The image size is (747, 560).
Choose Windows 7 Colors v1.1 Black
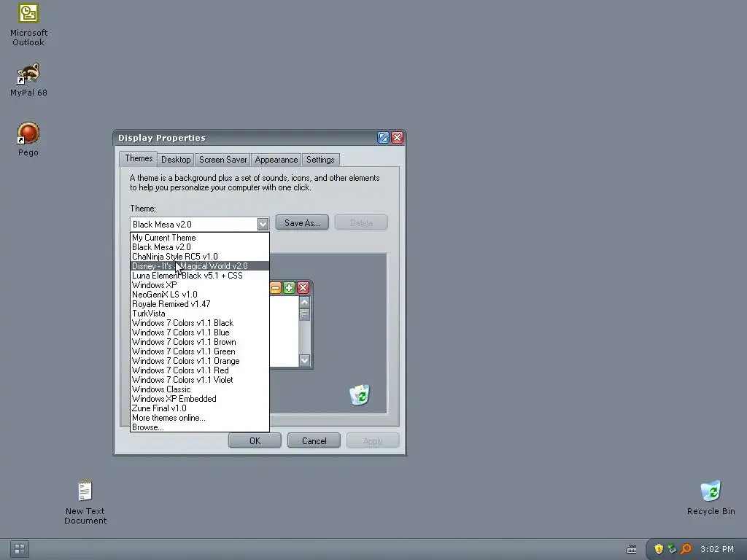click(200, 323)
